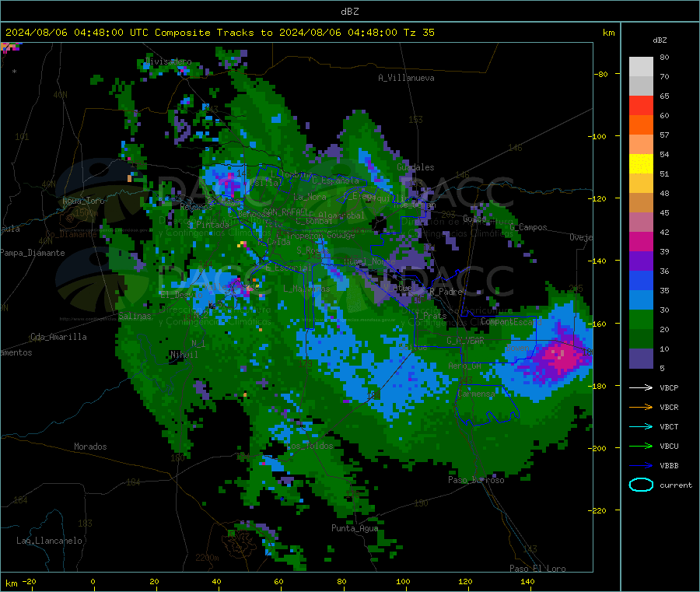Click the SAN_RAFAEL city label
The width and height of the screenshot is (700, 592).
point(285,212)
